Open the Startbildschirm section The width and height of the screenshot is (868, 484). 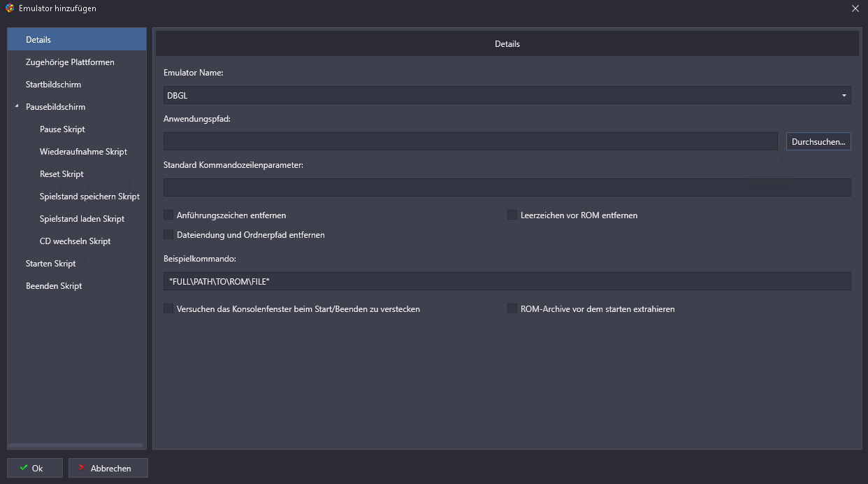[53, 85]
